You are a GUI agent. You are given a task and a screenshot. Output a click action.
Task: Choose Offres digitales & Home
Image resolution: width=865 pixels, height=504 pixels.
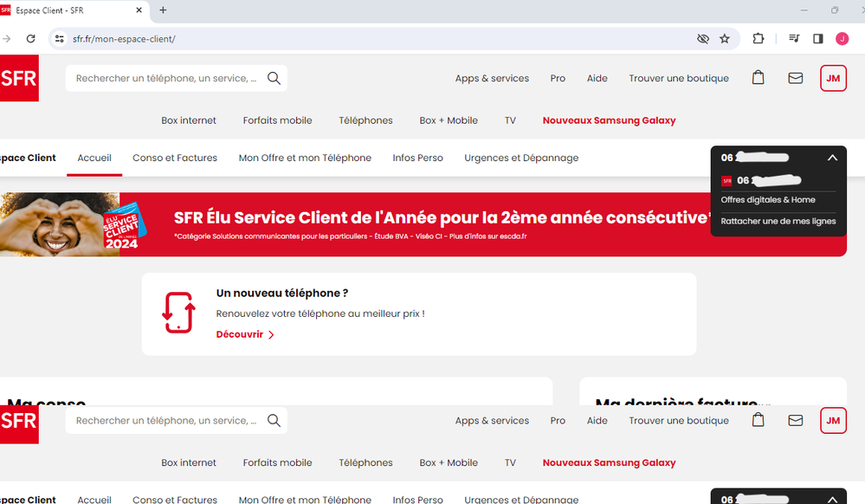pos(768,200)
